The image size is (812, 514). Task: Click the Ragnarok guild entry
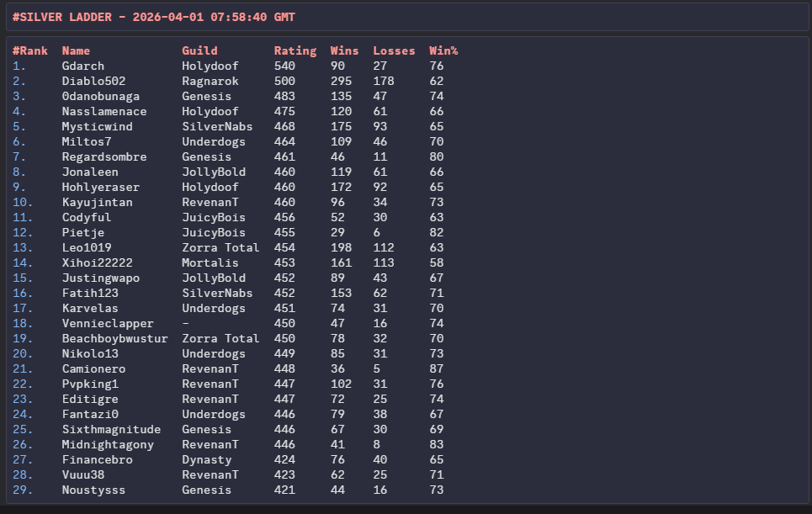click(210, 81)
